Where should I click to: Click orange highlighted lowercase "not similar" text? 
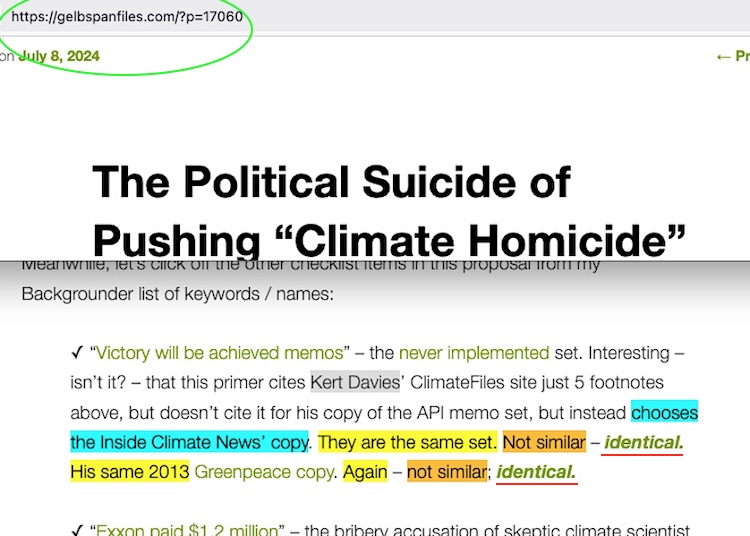pyautogui.click(x=446, y=471)
